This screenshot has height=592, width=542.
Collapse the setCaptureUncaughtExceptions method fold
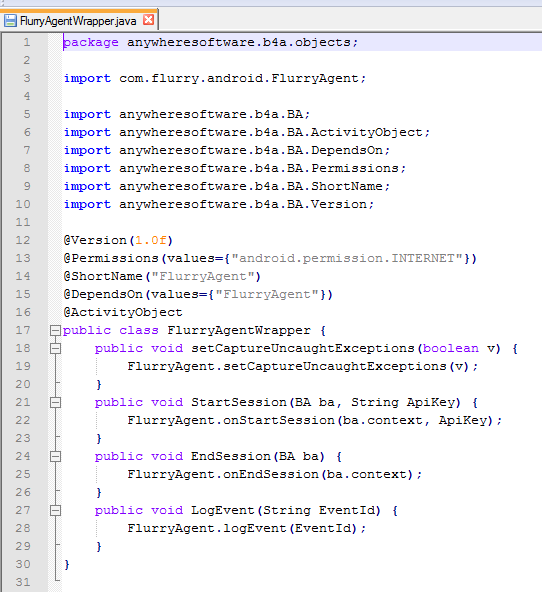click(x=55, y=348)
